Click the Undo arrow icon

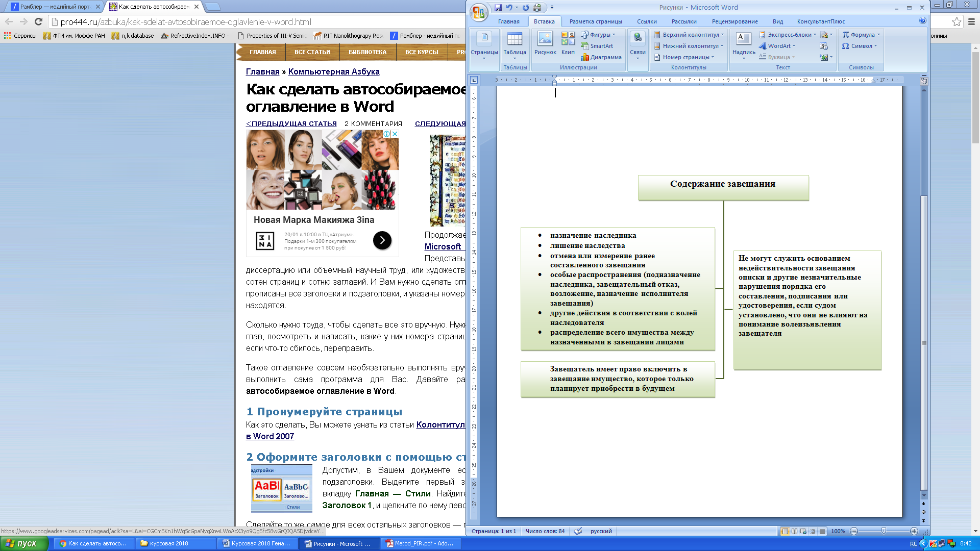pyautogui.click(x=509, y=8)
